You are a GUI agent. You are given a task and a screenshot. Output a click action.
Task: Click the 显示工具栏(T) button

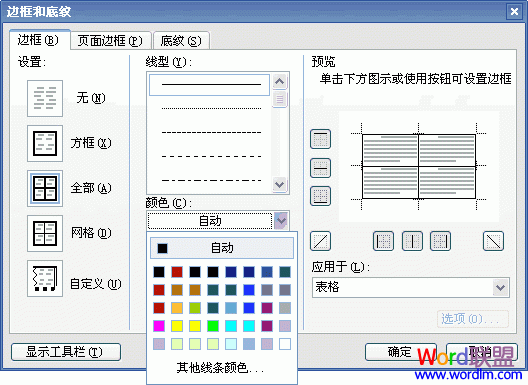pyautogui.click(x=66, y=352)
